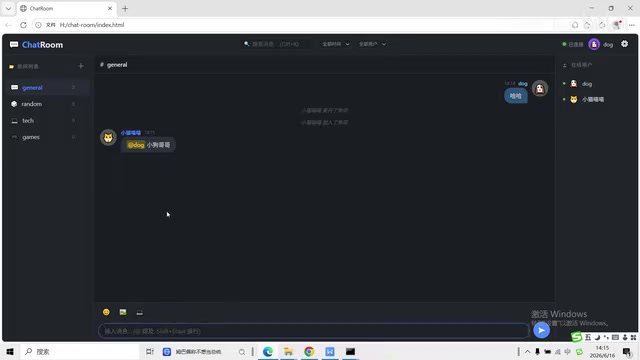Switch to the general room
The width and height of the screenshot is (640, 360).
pyautogui.click(x=48, y=87)
